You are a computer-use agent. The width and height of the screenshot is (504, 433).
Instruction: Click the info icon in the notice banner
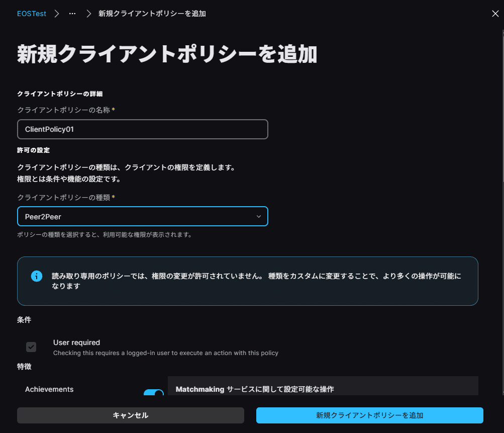[36, 277]
